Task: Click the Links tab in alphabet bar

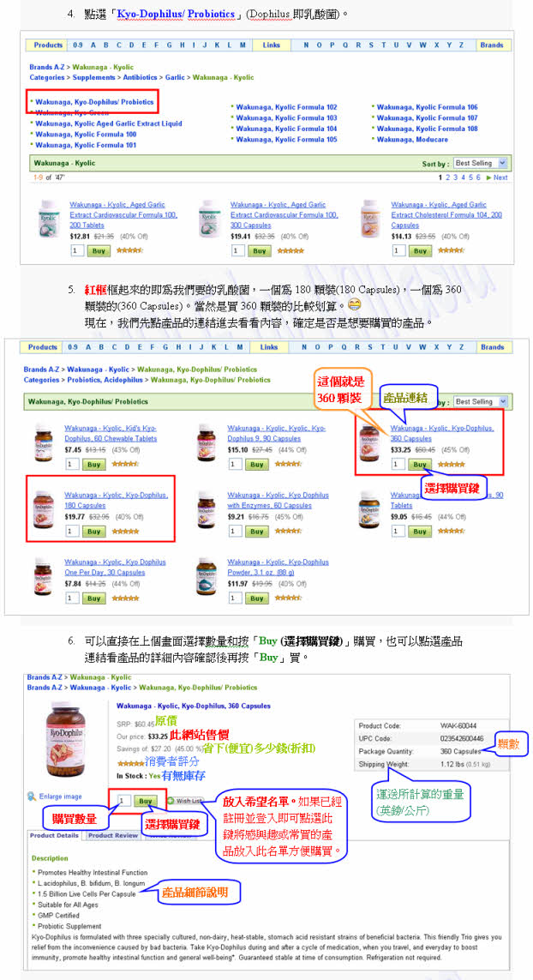Action: (271, 45)
